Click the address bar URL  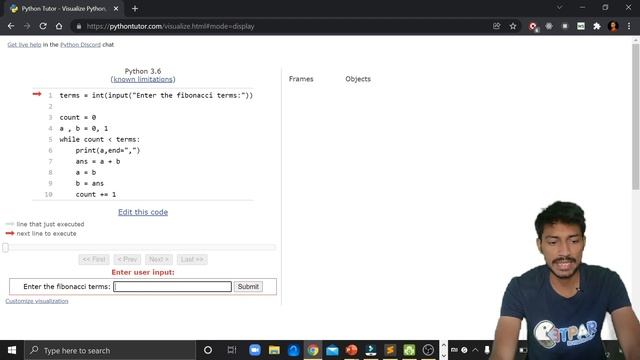pyautogui.click(x=170, y=26)
